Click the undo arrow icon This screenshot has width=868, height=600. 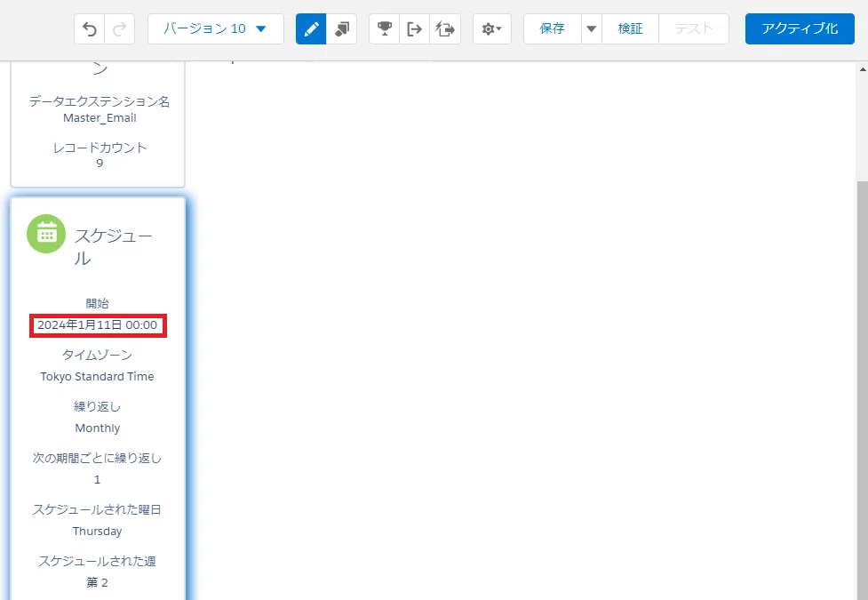[x=89, y=28]
